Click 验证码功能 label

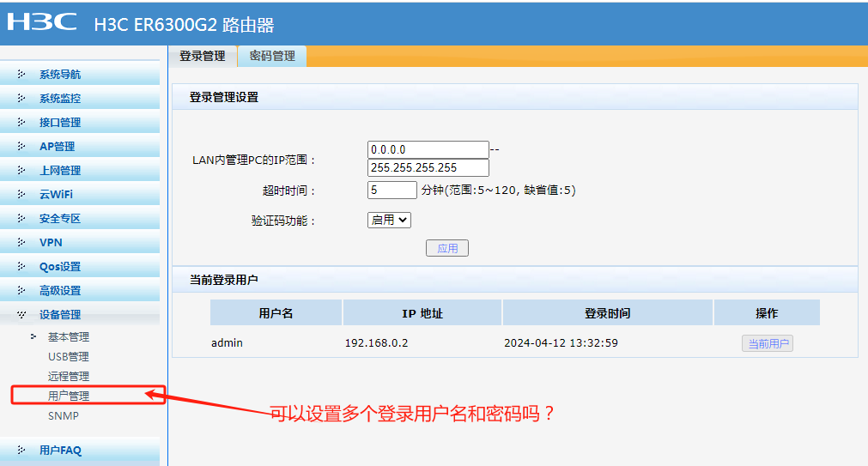283,221
